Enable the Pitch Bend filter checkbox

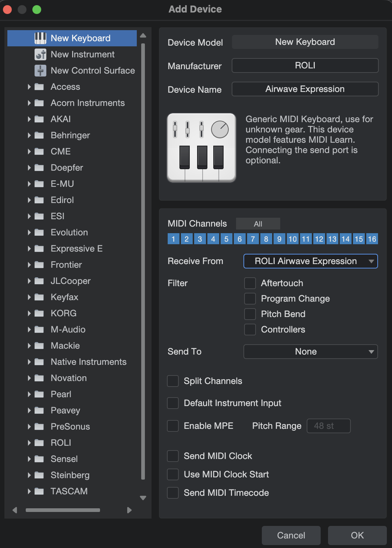[250, 314]
